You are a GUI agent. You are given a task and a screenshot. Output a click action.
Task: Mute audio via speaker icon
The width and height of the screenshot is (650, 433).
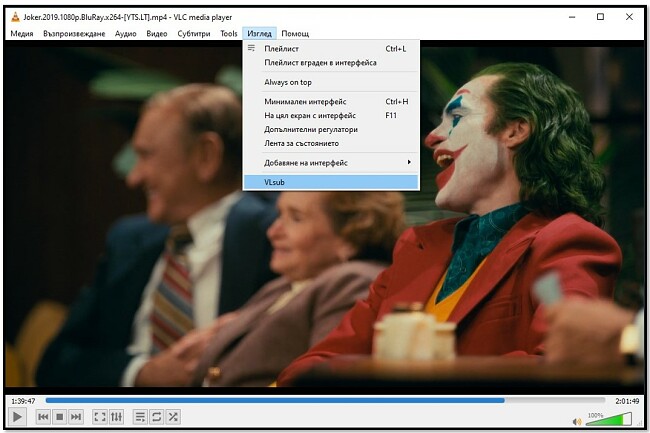577,422
